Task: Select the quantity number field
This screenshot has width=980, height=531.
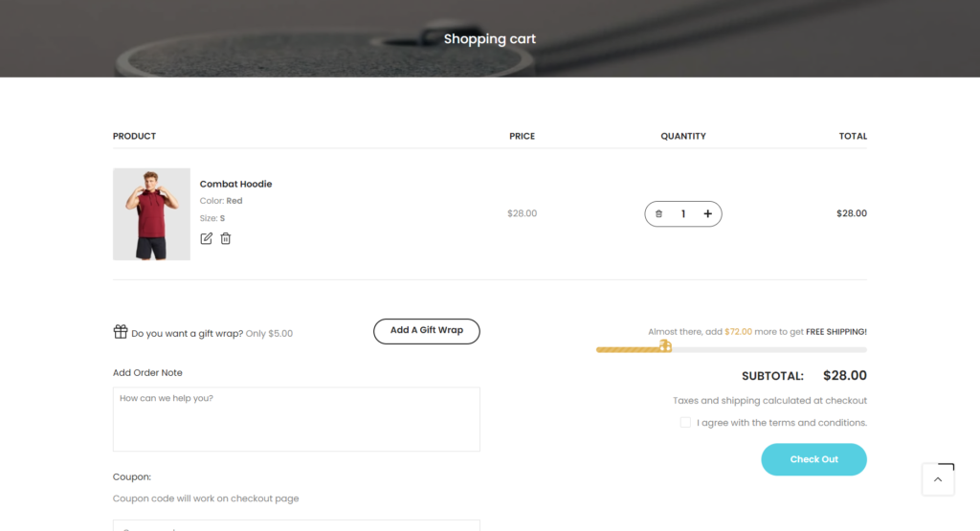Action: [x=683, y=214]
